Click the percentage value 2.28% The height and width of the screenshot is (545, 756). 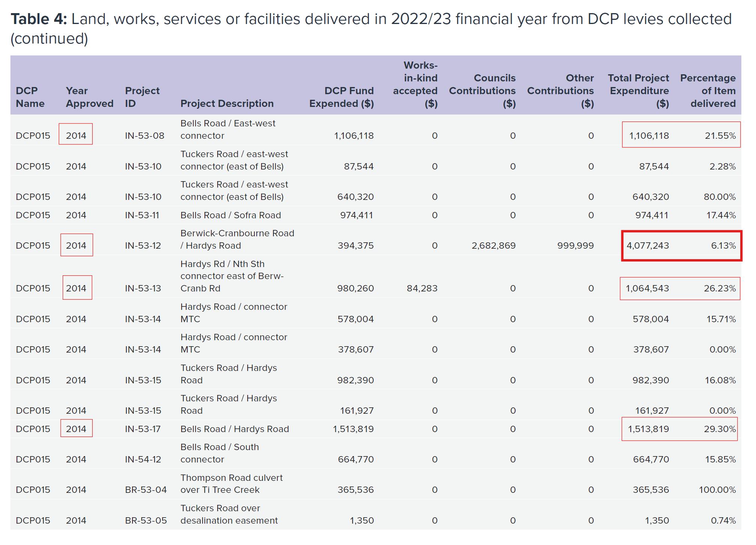click(723, 167)
